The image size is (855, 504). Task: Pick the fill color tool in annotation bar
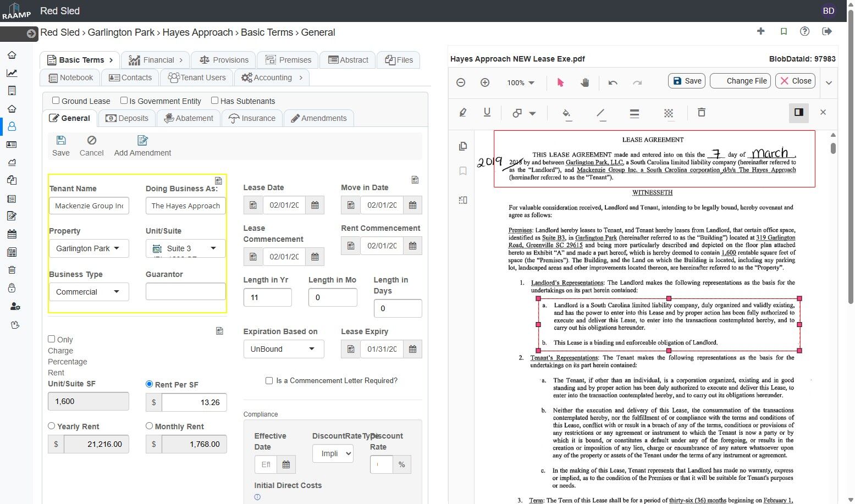coord(566,113)
